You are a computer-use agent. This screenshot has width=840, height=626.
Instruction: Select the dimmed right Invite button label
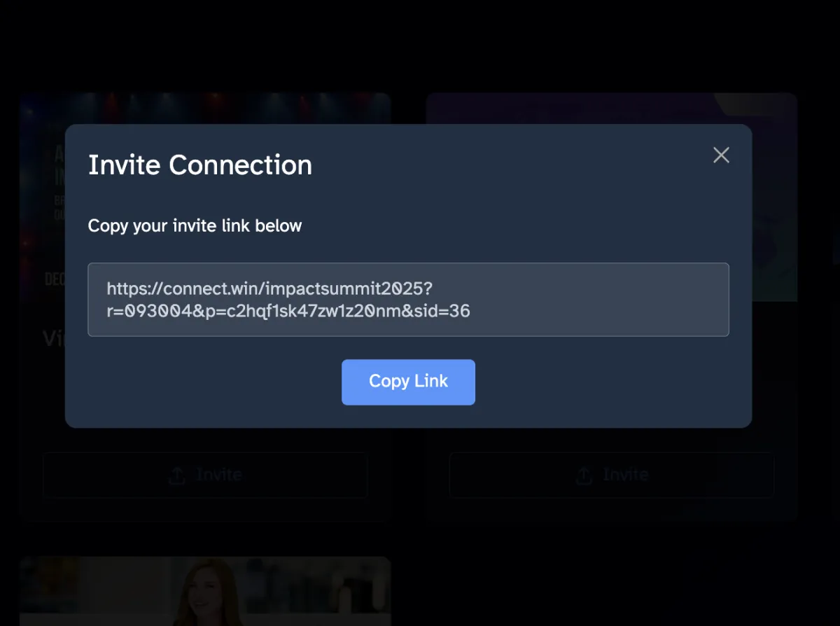tap(626, 475)
